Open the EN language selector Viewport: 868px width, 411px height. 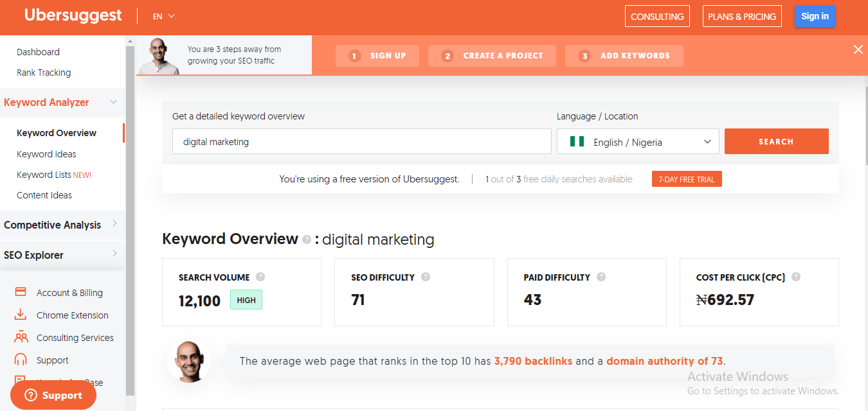coord(164,16)
